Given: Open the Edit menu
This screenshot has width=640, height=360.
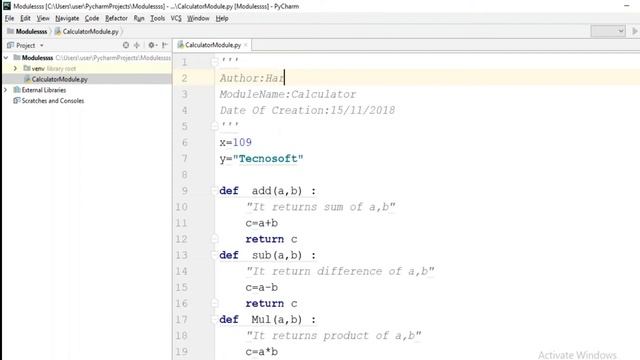Looking at the screenshot, I should 25,18.
